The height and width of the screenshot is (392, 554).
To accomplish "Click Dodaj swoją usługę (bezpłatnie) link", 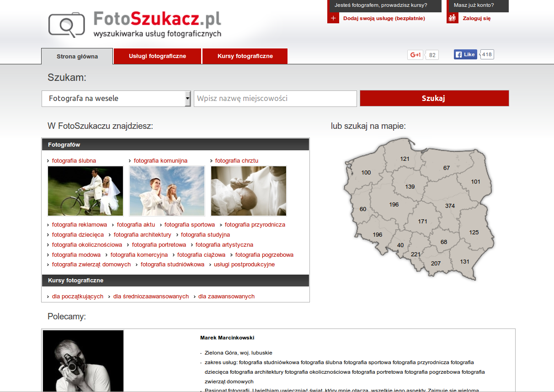I will point(384,18).
